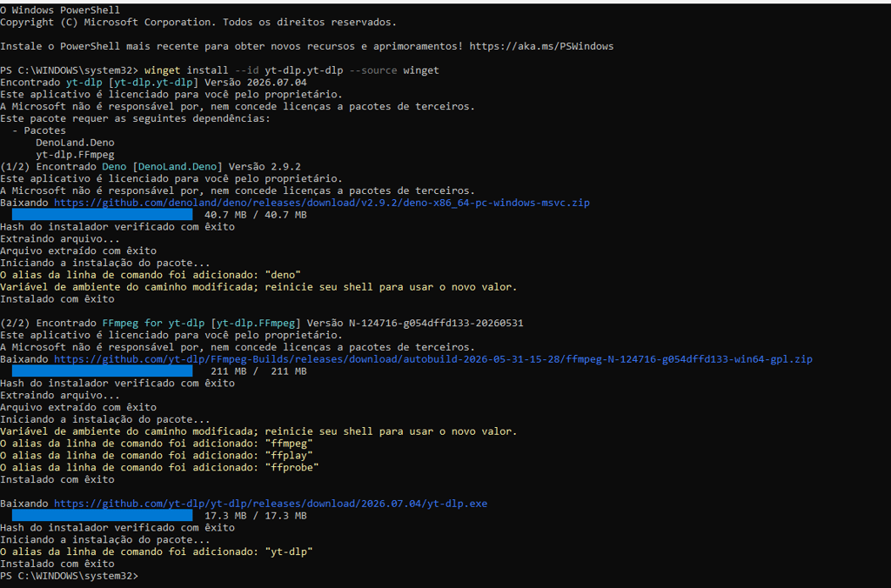891x588 pixels.
Task: Click the 'Windows PowerShell' header line
Action: pyautogui.click(x=60, y=10)
